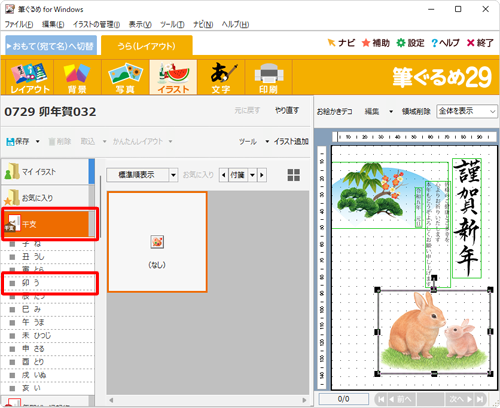Go to first page button
500x408 pixels.
coord(381,399)
